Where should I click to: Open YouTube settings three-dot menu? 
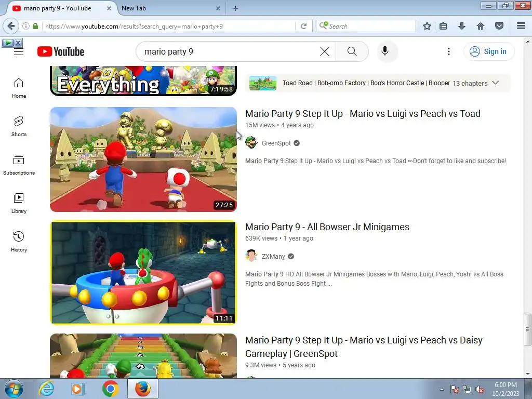point(448,51)
